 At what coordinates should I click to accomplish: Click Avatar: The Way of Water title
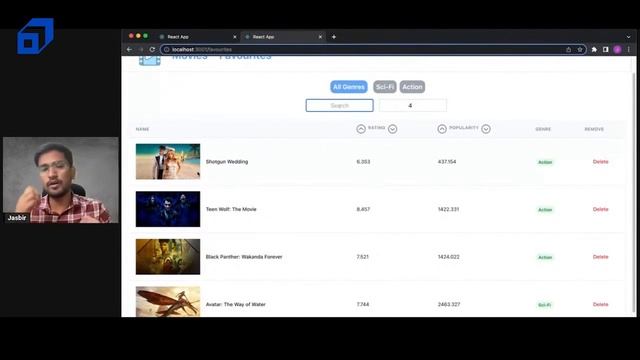(x=236, y=304)
